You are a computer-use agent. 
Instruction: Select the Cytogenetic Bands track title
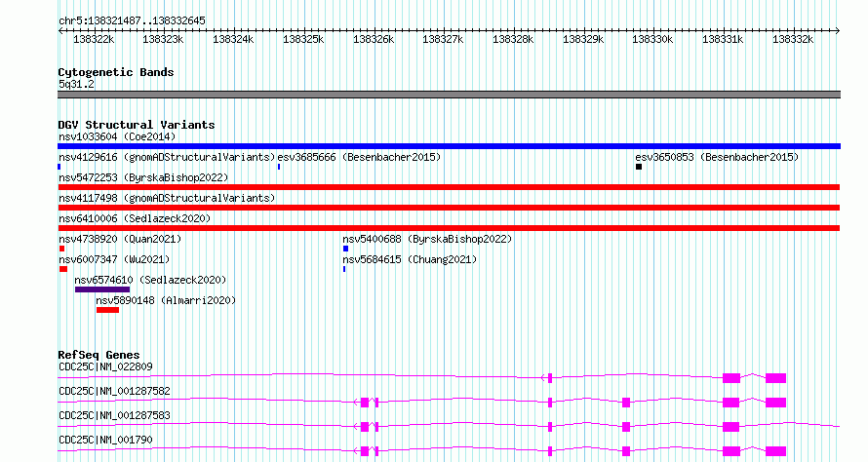click(x=116, y=72)
